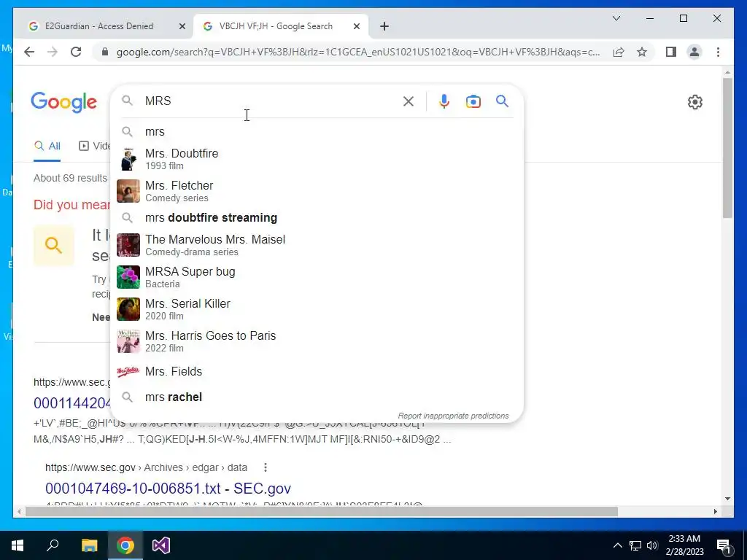Choose Mrs. Harris Goes to Paris suggestion
The height and width of the screenshot is (560, 747).
(317, 341)
